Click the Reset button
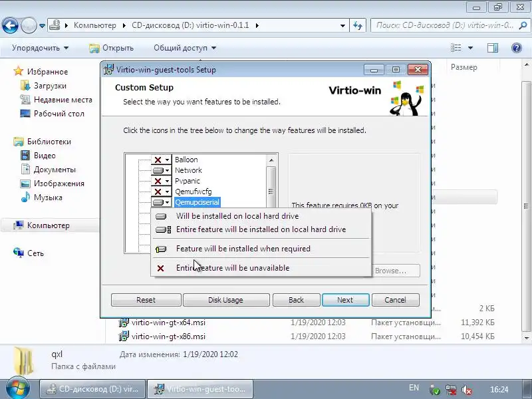The image size is (532, 399). (x=146, y=300)
